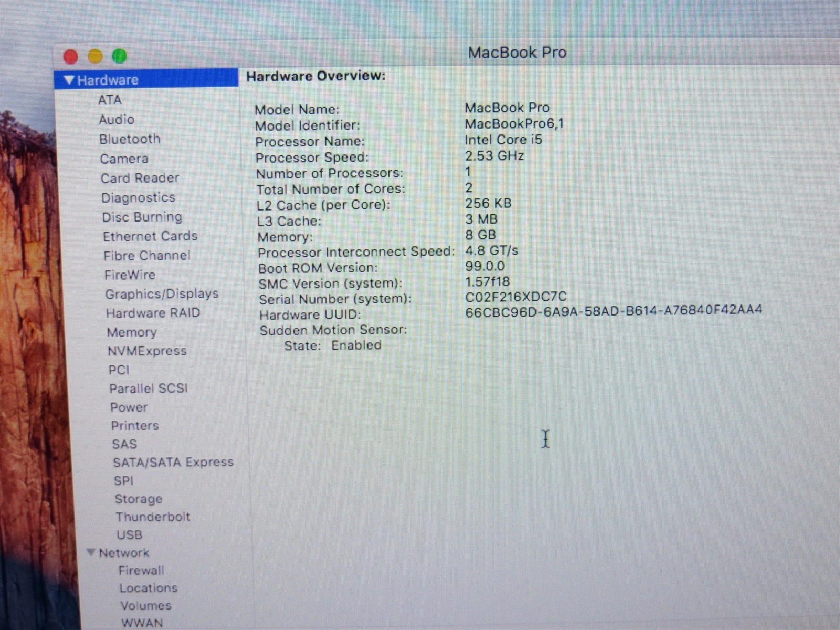The height and width of the screenshot is (630, 840).
Task: Open the Ethernet Cards section
Action: [x=150, y=236]
